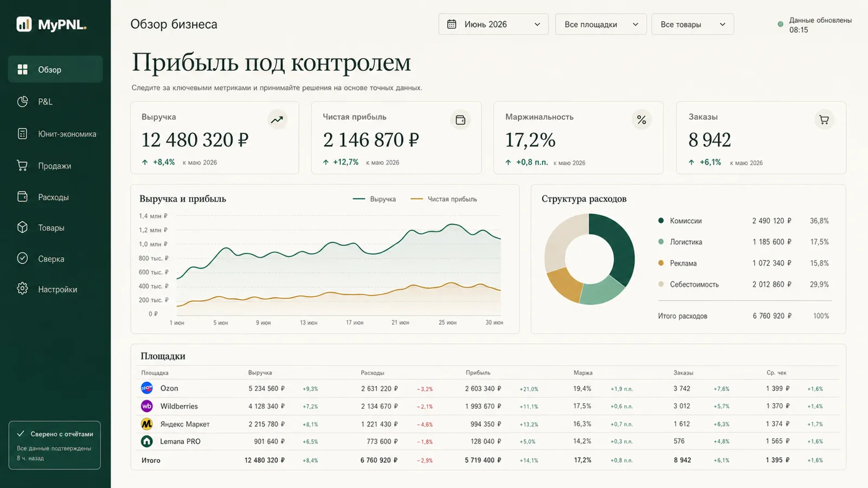The width and height of the screenshot is (868, 488).
Task: Click the green data-updated status dot
Action: (x=780, y=24)
